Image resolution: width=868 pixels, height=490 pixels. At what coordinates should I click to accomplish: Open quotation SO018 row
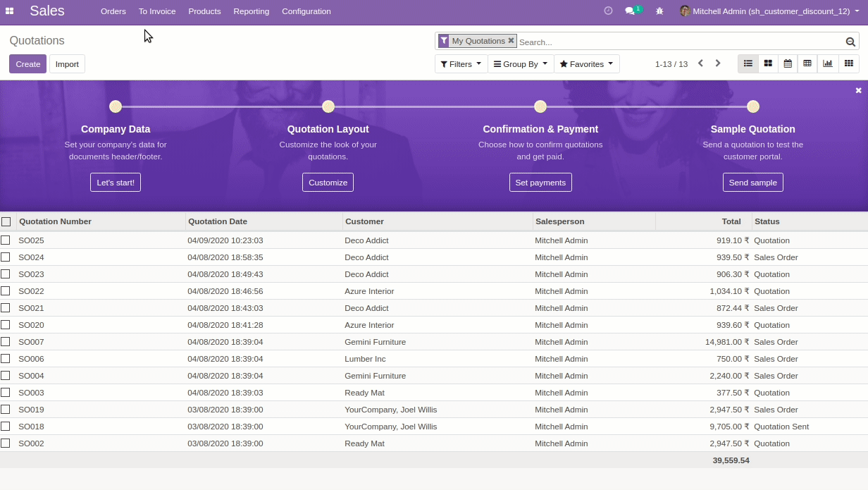point(434,427)
